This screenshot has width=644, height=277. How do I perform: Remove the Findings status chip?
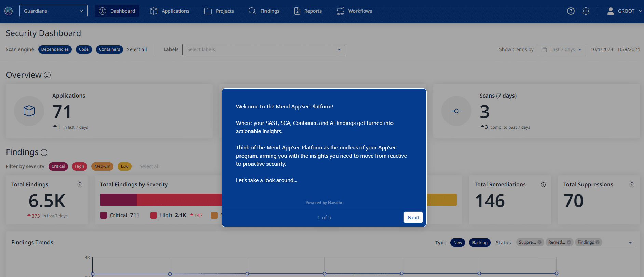click(598, 242)
